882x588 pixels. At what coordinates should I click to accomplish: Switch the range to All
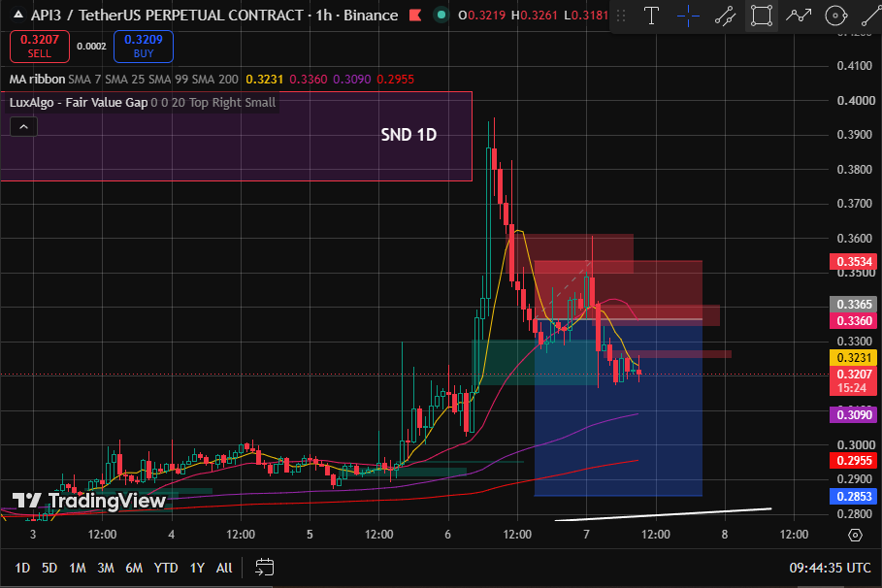224,568
